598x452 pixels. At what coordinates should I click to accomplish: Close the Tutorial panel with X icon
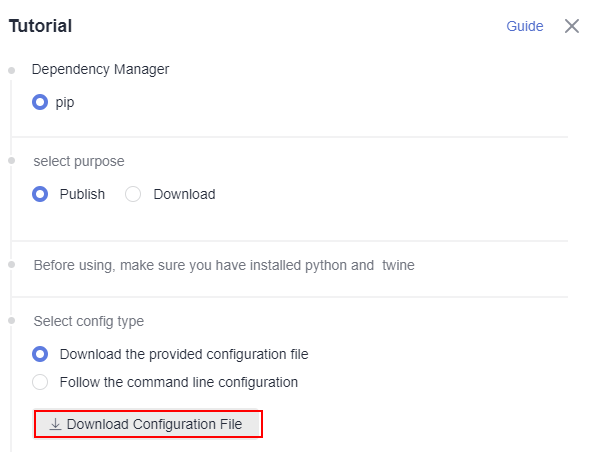click(x=572, y=26)
